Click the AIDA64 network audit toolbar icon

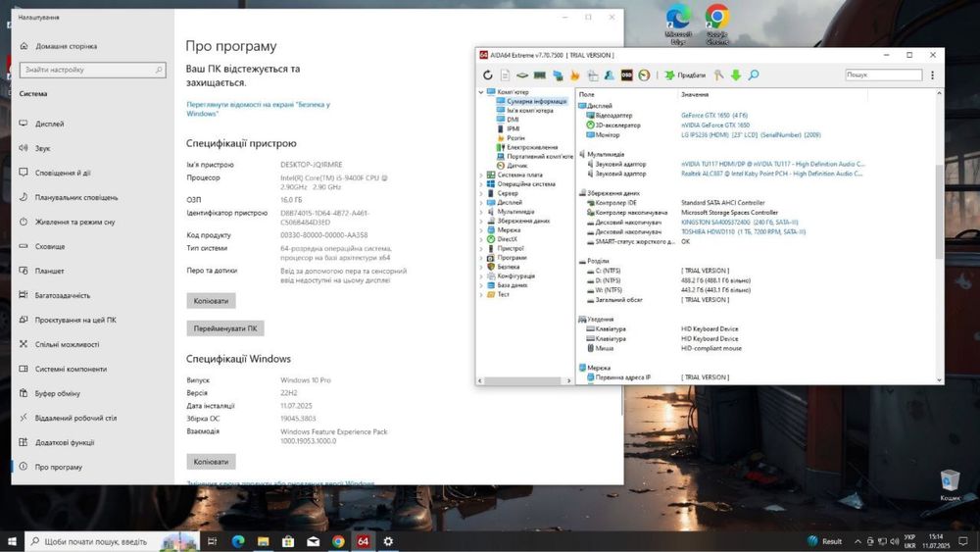(558, 75)
